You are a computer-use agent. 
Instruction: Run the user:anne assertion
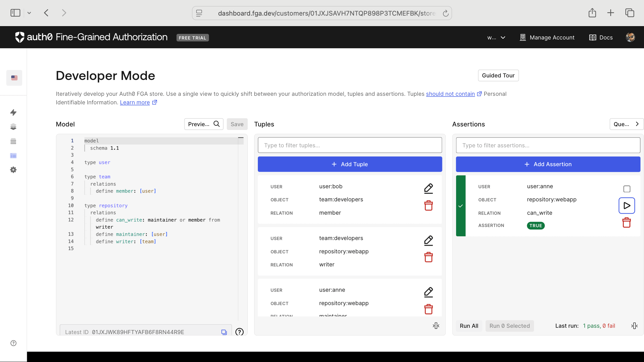[627, 206]
